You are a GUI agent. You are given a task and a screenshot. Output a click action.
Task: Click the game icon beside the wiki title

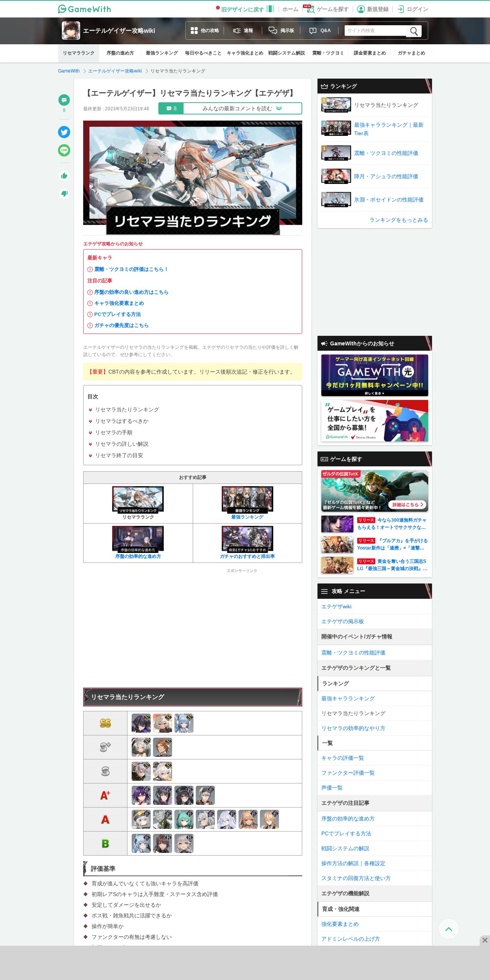71,31
